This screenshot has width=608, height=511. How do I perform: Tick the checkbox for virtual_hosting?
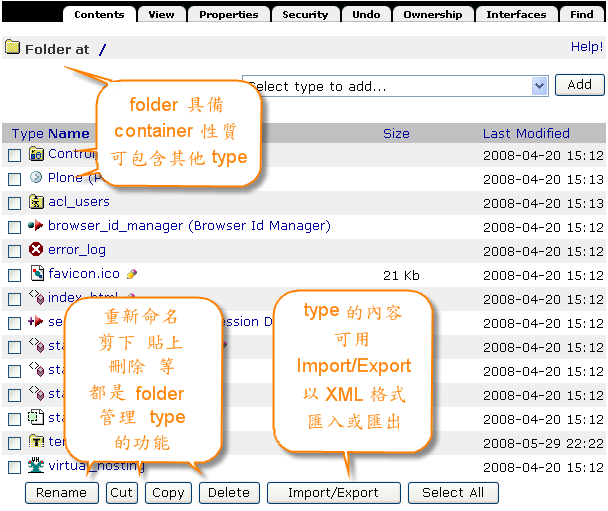click(x=15, y=468)
